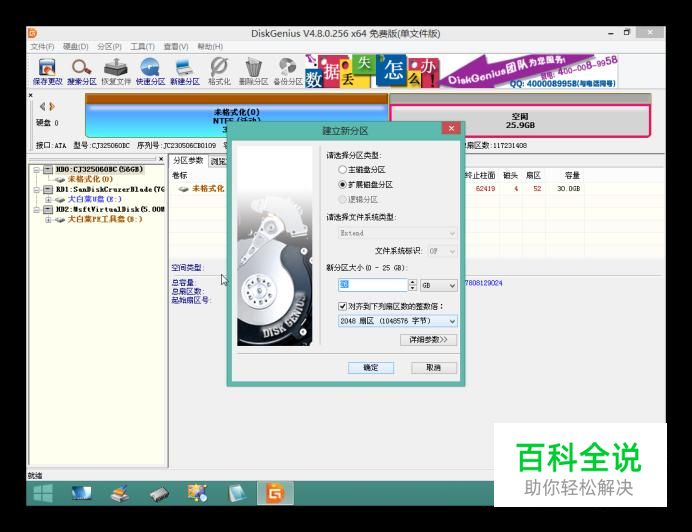692x532 pixels.
Task: Click the 容量 column header
Action: tap(572, 175)
